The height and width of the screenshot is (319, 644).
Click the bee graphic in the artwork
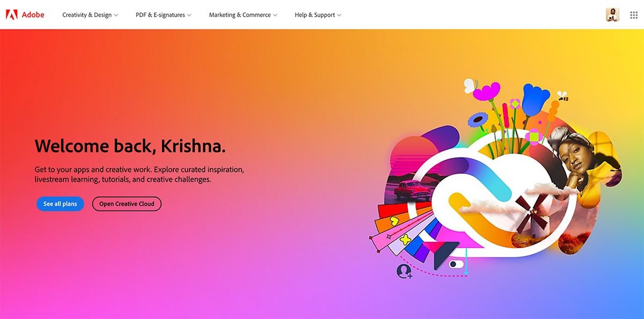(562, 97)
